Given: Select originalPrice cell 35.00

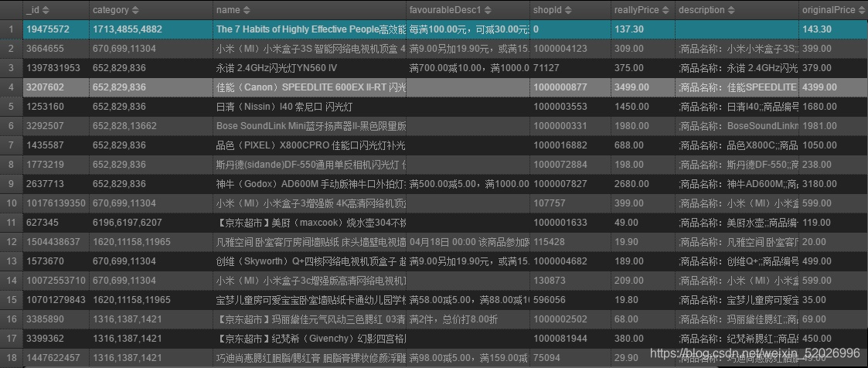Looking at the screenshot, I should pyautogui.click(x=833, y=300).
